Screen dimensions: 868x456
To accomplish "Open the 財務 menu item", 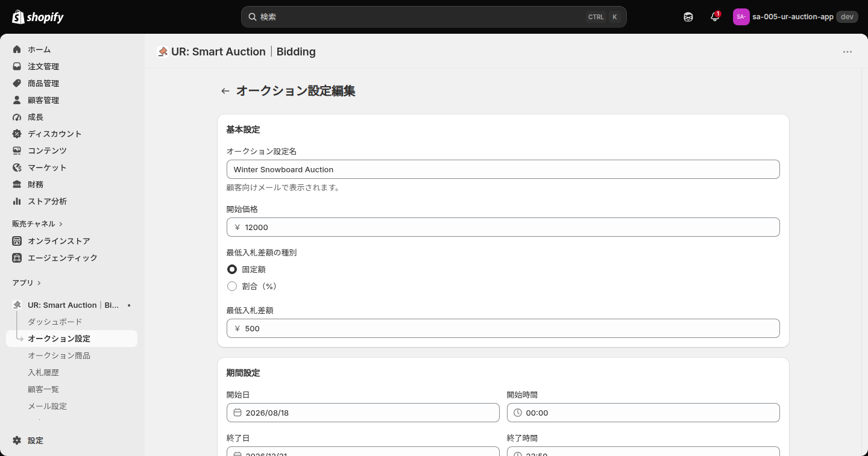I will coord(72,184).
